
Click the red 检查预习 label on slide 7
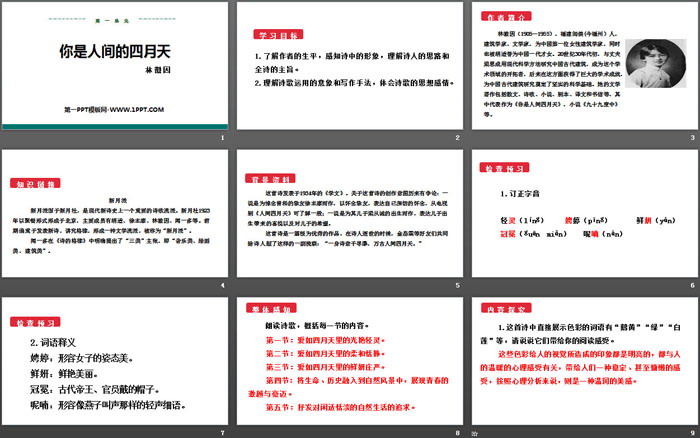coord(35,322)
